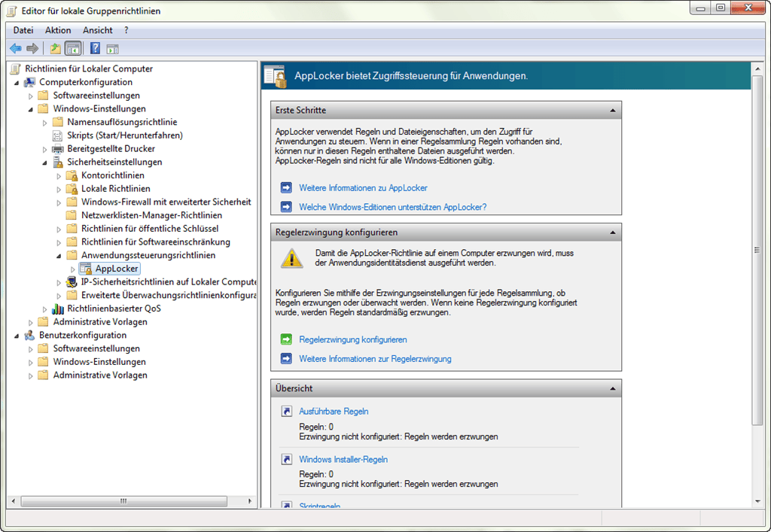Click the blue Help toolbar icon
771x532 pixels.
pyautogui.click(x=95, y=49)
